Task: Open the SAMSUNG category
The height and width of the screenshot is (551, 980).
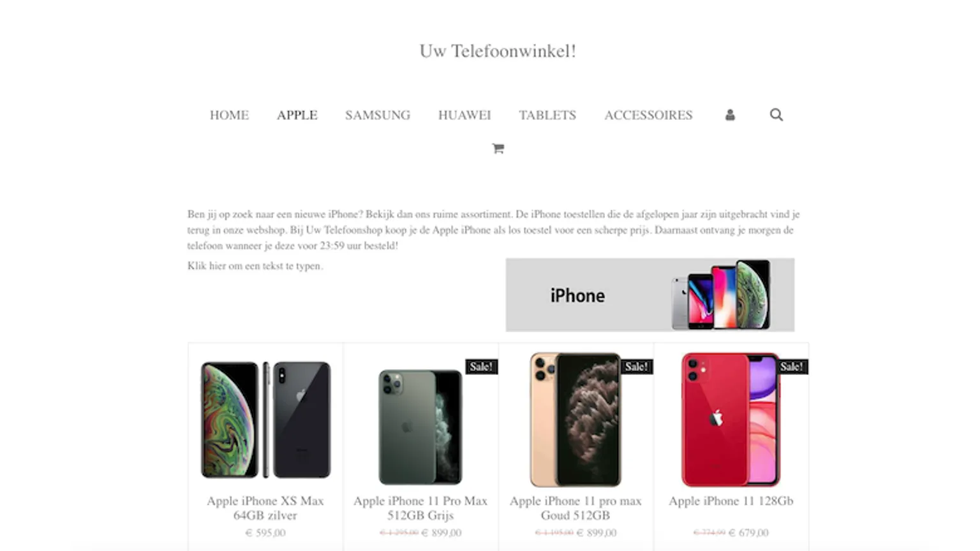Action: [x=378, y=115]
